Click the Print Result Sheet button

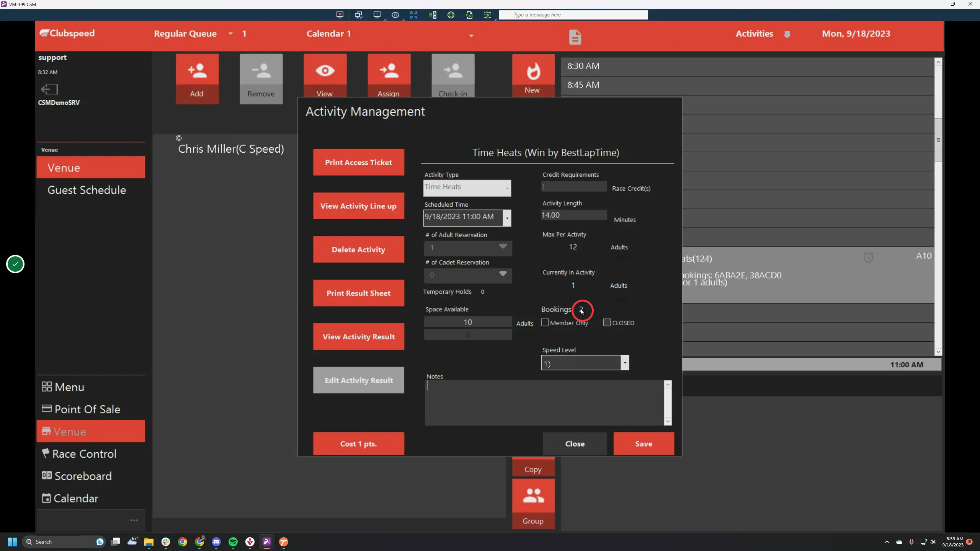coord(358,293)
